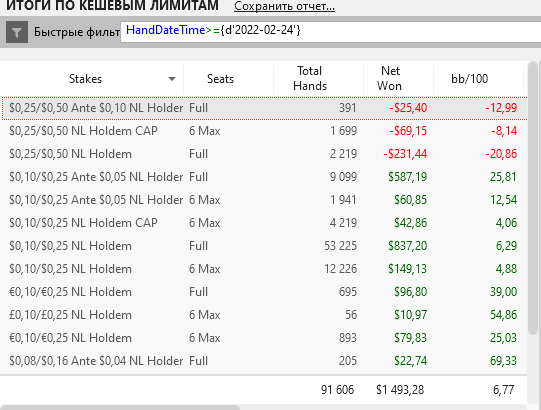
Task: Select the $0,10/$0,25 NL Holdem row with 12 226 hands
Action: pyautogui.click(x=265, y=269)
